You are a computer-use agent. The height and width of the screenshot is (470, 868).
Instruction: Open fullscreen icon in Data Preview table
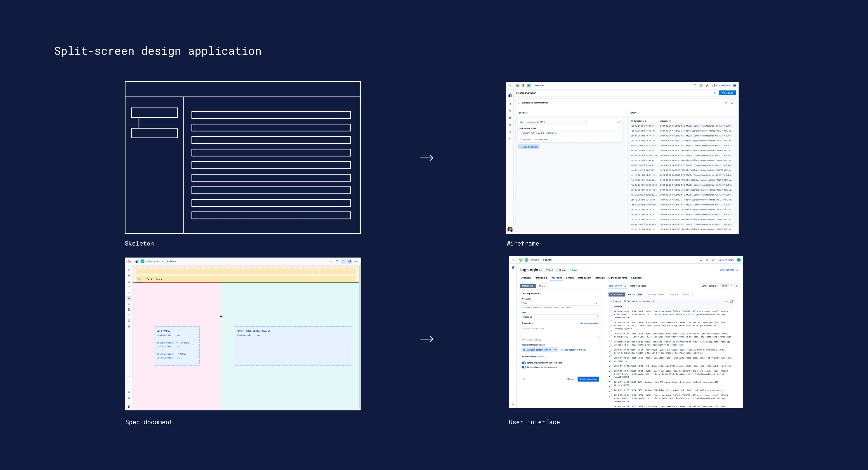point(731,301)
